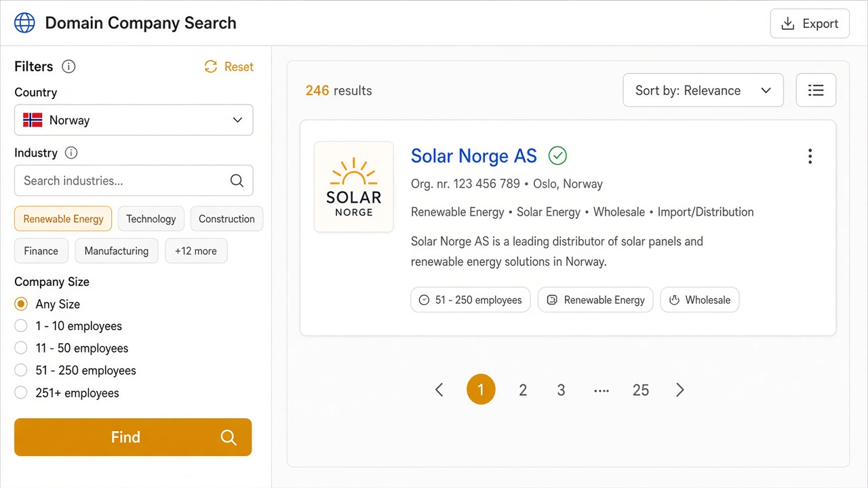The image size is (868, 488).
Task: Focus the Search industries input field
Action: tap(134, 181)
